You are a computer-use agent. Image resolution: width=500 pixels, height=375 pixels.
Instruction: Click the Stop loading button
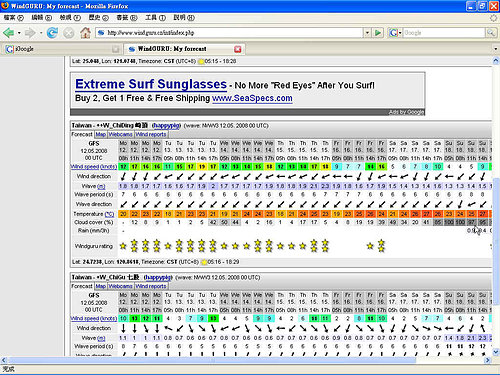click(69, 33)
